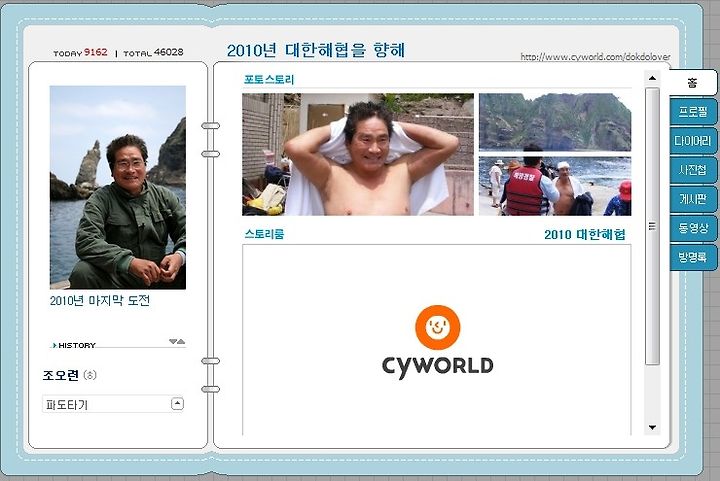Open the large towel photo in 포토스토리
Viewport: 720px width, 481px height.
coord(358,154)
